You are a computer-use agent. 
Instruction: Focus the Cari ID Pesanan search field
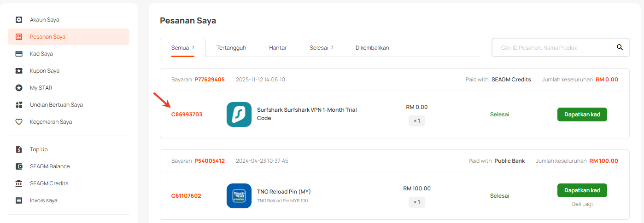(x=555, y=48)
